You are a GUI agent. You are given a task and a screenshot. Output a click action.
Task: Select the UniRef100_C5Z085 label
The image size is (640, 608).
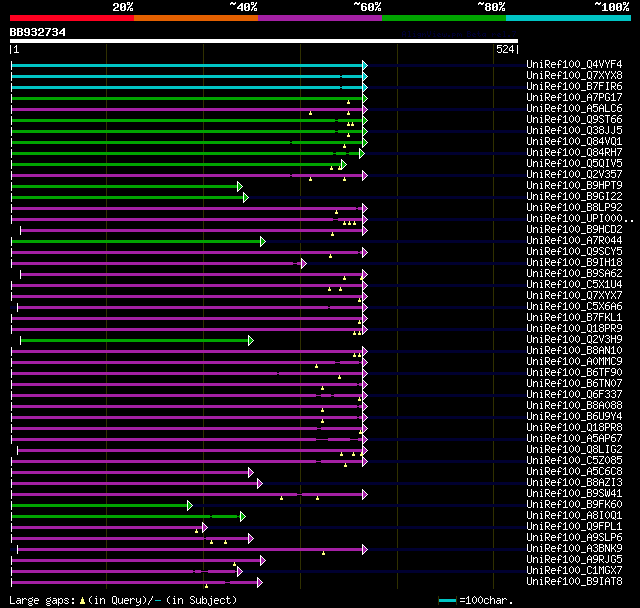coord(574,461)
